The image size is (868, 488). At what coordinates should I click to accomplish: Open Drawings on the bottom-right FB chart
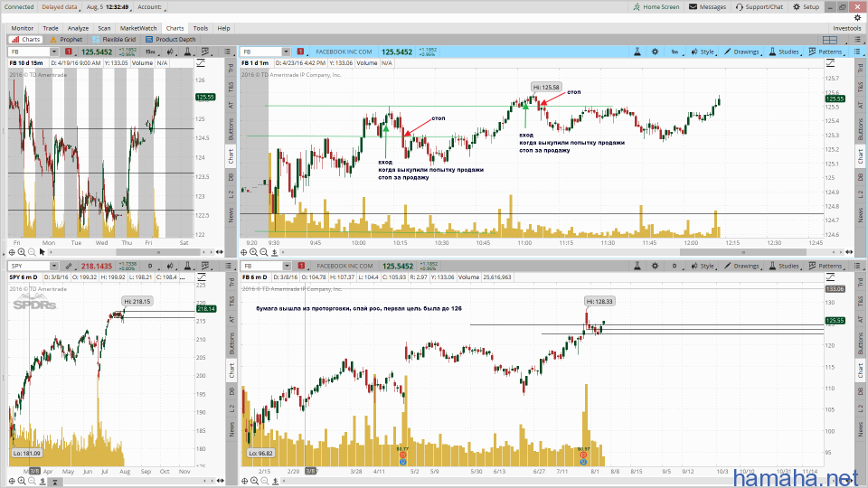pos(741,266)
